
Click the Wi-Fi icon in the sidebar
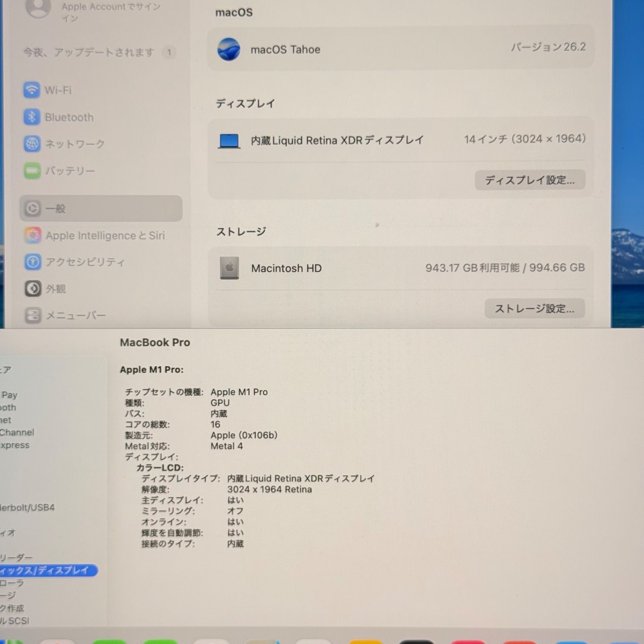31,90
